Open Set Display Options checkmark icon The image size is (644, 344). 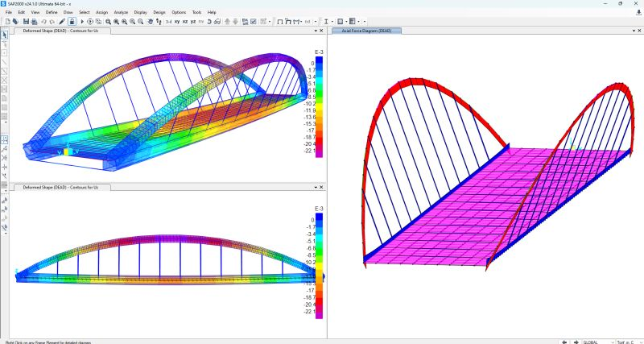click(x=254, y=22)
